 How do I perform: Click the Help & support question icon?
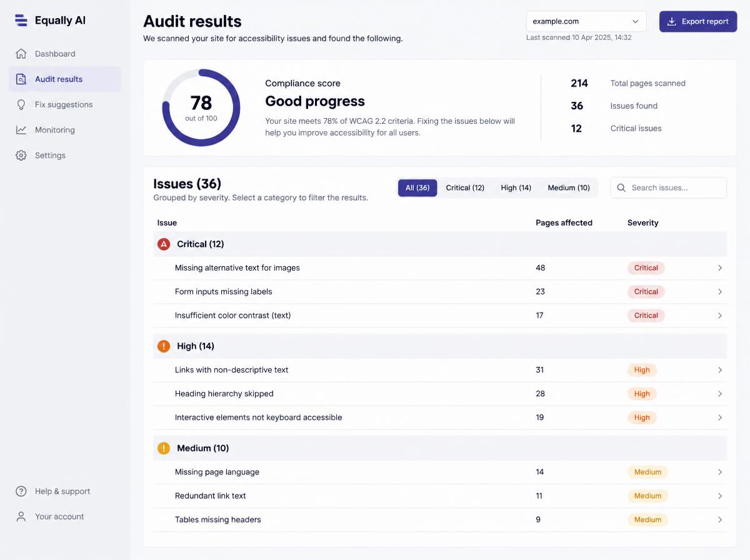point(21,491)
